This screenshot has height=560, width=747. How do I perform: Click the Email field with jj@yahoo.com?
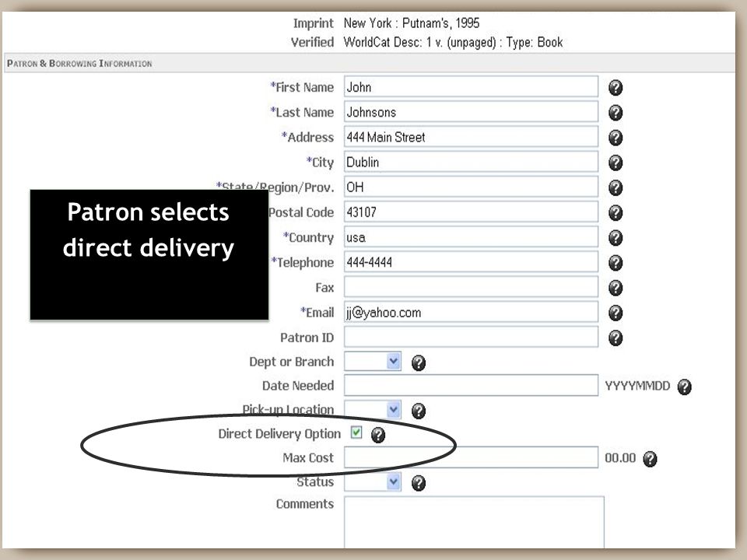[472, 313]
